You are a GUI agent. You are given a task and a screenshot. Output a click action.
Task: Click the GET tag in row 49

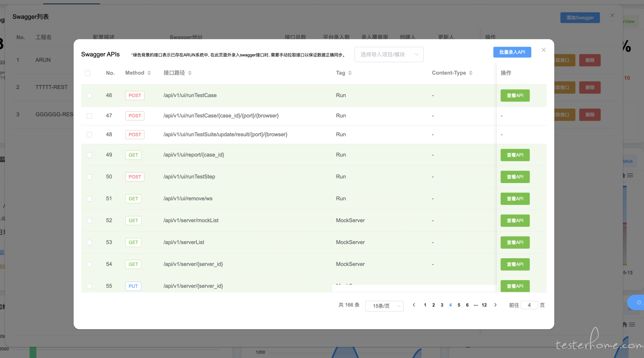[x=133, y=155]
